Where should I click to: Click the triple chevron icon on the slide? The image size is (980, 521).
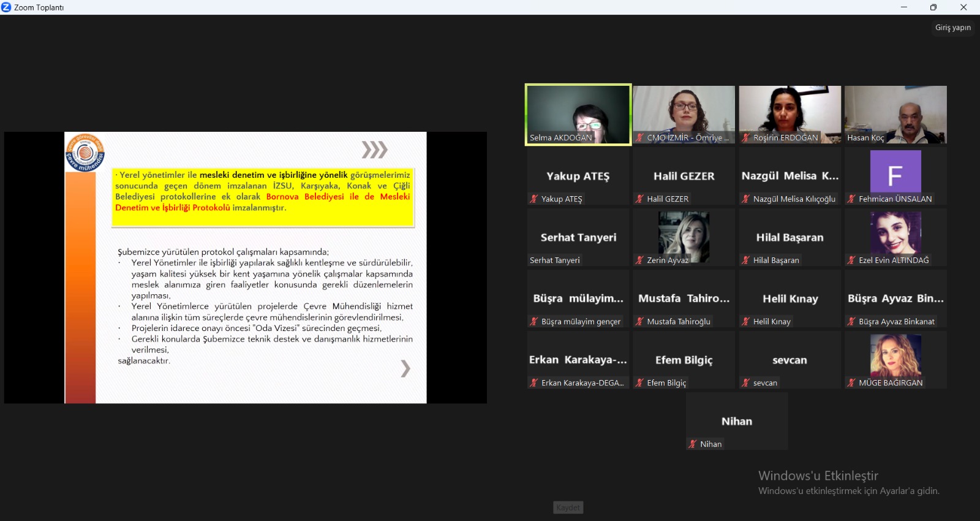click(374, 150)
